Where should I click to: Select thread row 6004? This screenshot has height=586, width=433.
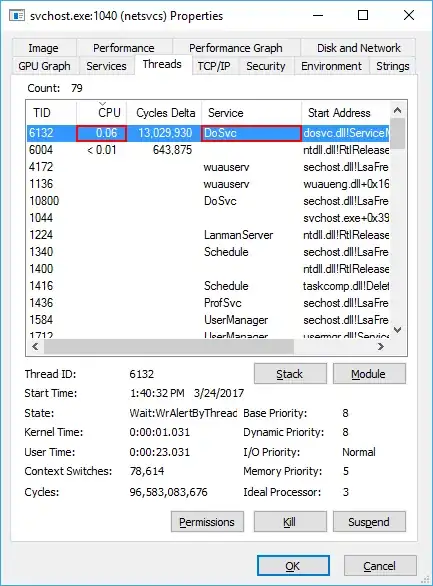pos(208,150)
